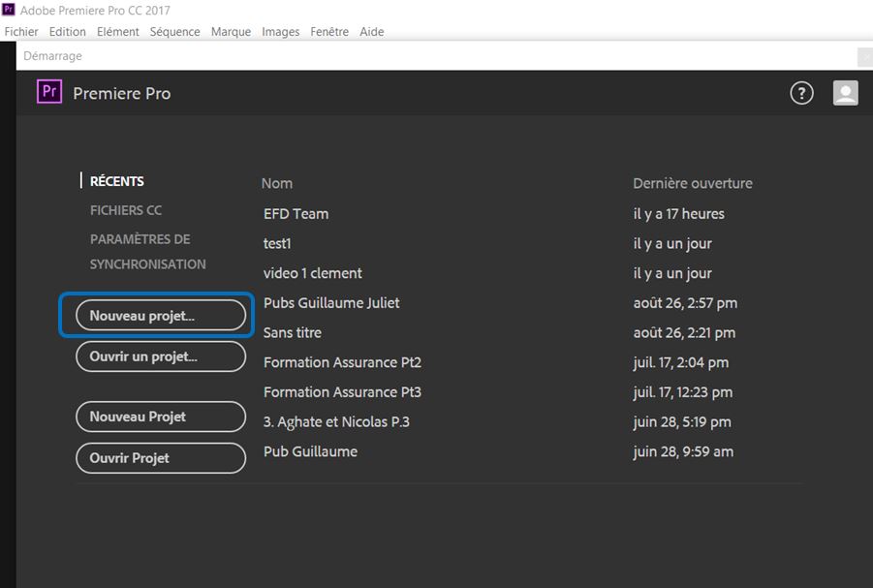Select the RÉCENTS tab

(116, 181)
